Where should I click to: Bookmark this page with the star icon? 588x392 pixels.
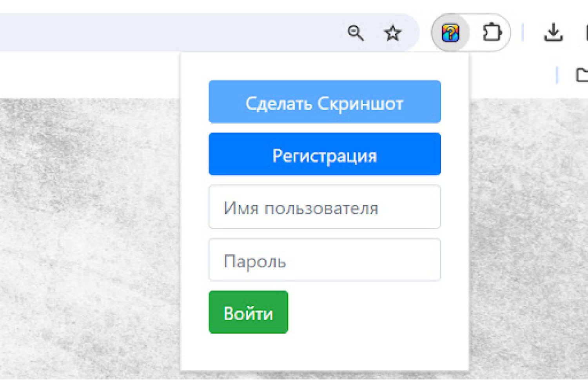[x=392, y=33]
